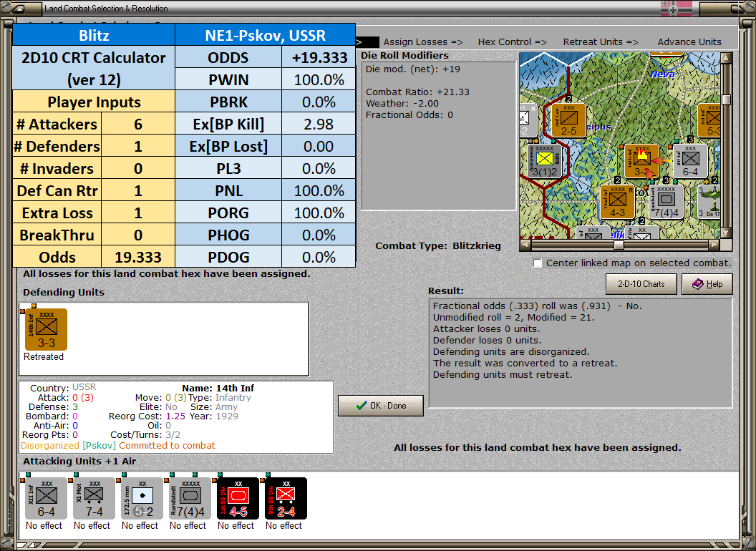756x551 pixels.
Task: Click the 27th Inf 4-3 counter on the map
Action: [x=618, y=202]
